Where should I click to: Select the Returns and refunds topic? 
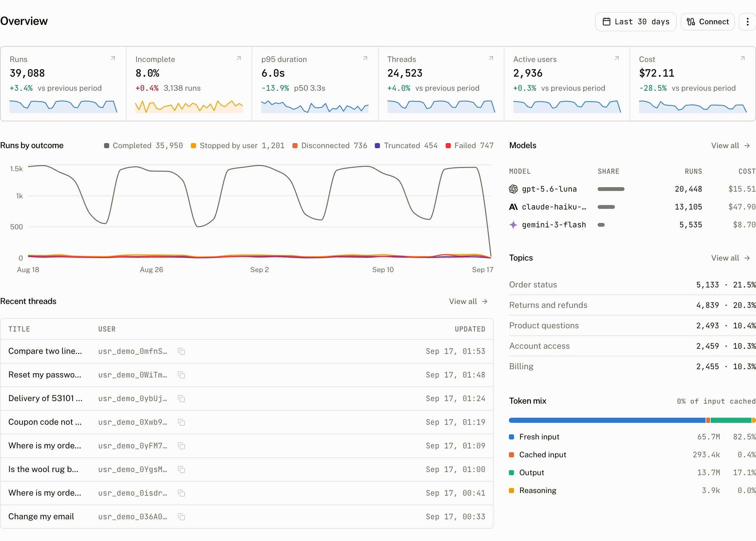(632, 305)
